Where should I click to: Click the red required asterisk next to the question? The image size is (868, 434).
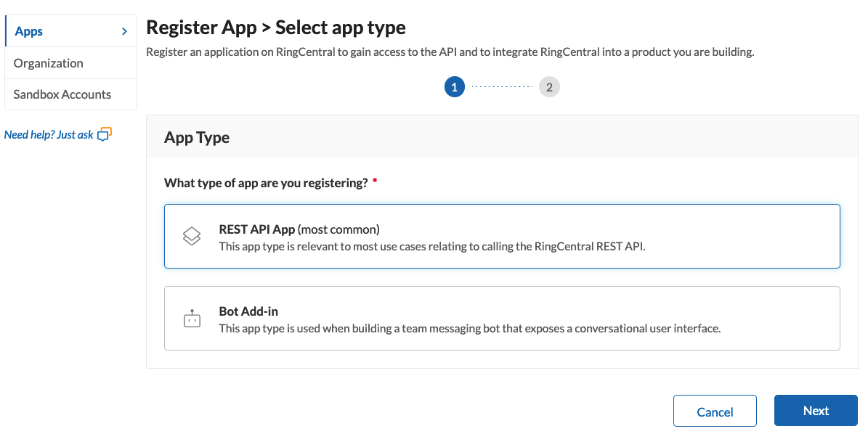pos(374,182)
